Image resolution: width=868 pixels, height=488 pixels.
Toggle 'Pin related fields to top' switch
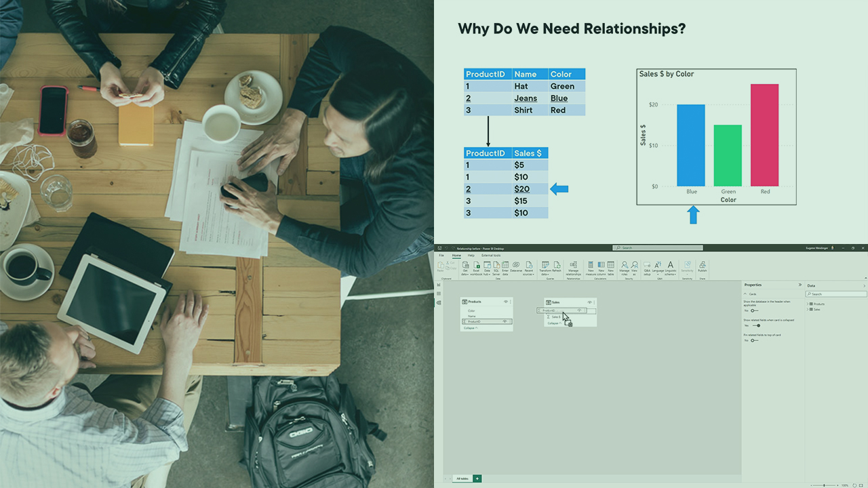[x=753, y=340]
